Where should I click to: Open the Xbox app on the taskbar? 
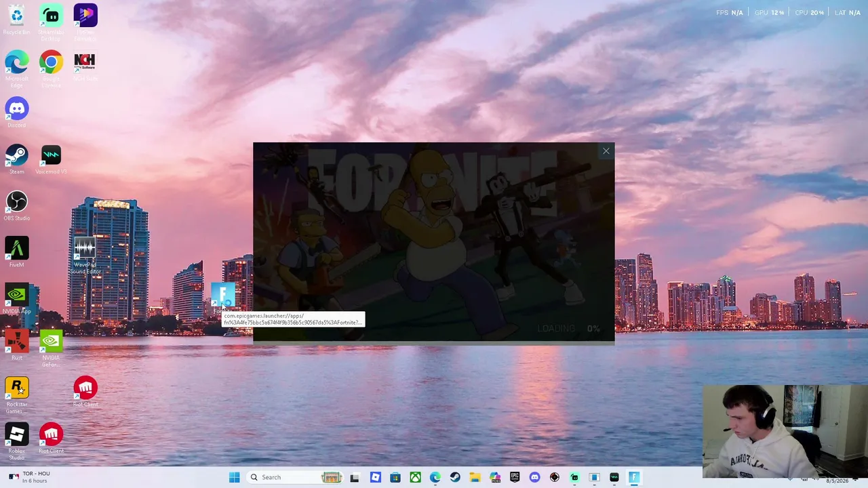[415, 477]
